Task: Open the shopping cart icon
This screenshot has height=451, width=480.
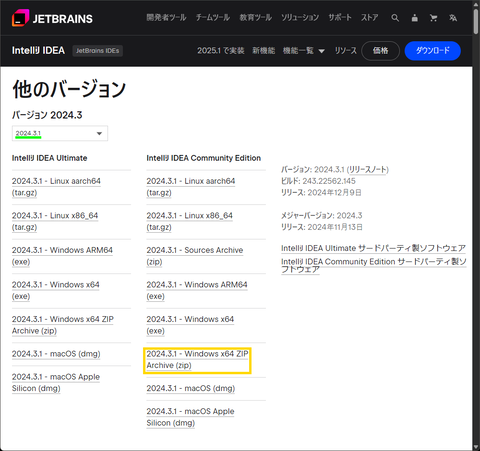Action: [433, 18]
